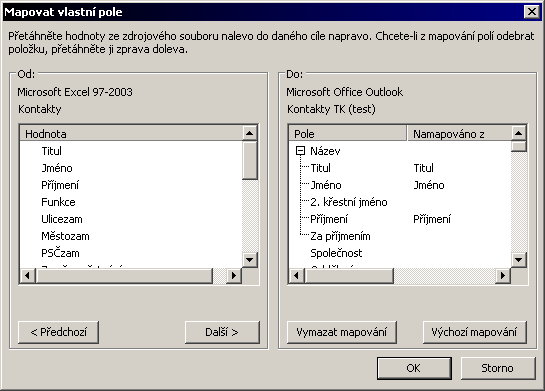This screenshot has width=545, height=391.
Task: Select the Titul field under Název
Action: click(320, 168)
